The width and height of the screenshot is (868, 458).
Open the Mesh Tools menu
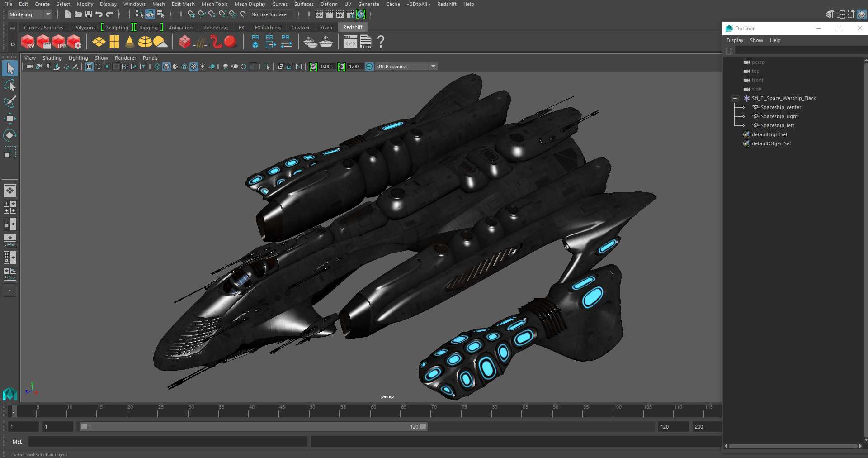(x=214, y=4)
